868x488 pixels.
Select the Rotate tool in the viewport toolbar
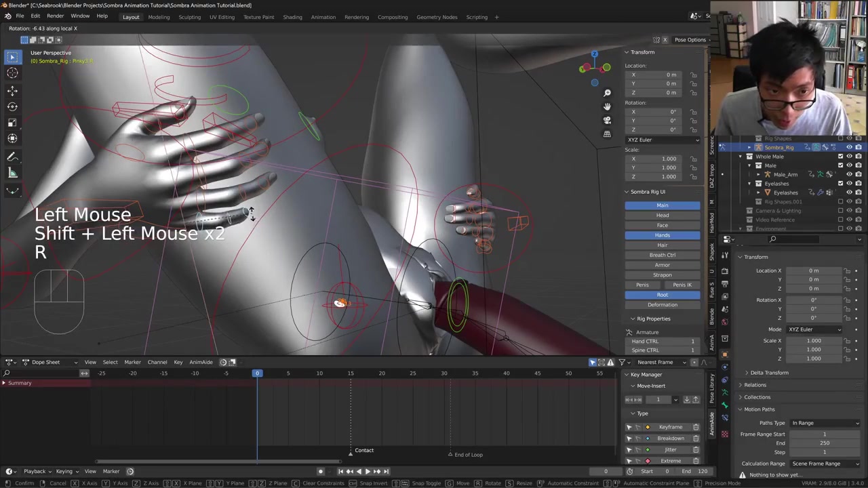[x=12, y=106]
